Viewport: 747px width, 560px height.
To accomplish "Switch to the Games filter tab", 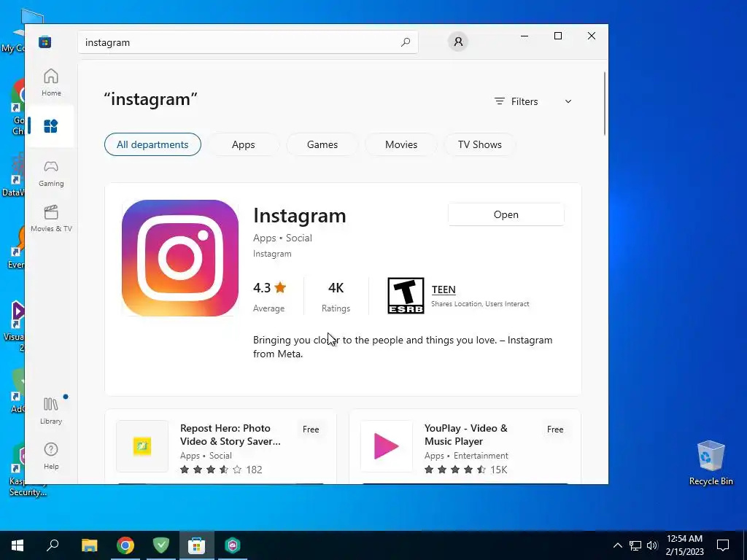I will point(322,144).
